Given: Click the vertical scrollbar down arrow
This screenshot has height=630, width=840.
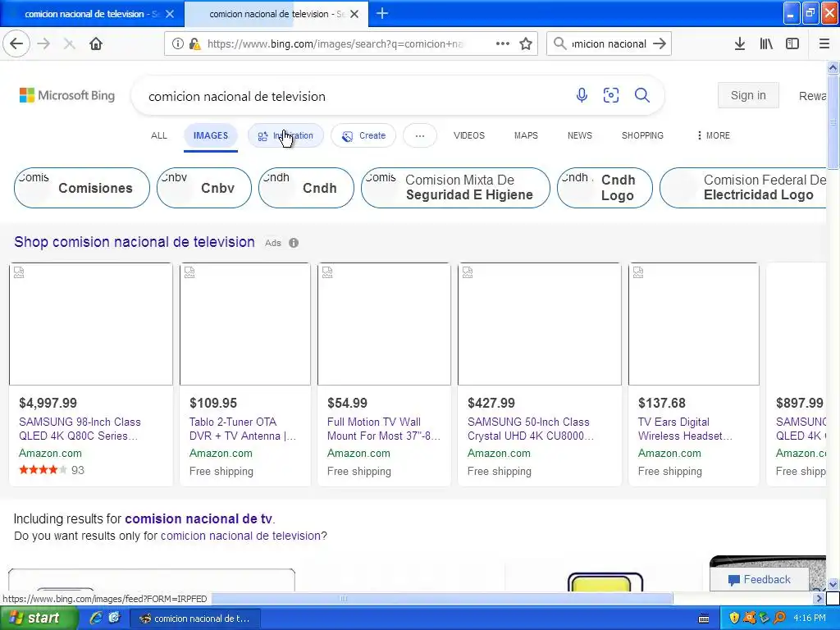Looking at the screenshot, I should [x=833, y=584].
